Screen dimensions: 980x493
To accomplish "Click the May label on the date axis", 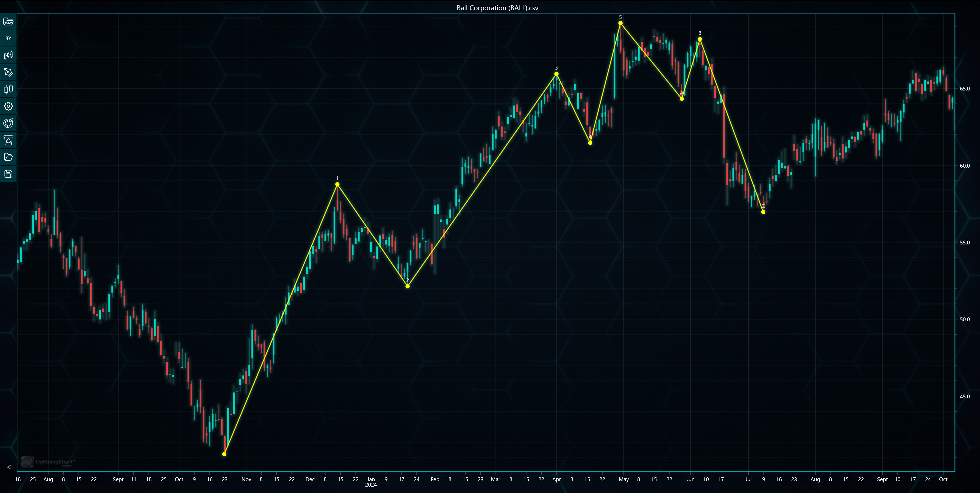I will (x=624, y=479).
